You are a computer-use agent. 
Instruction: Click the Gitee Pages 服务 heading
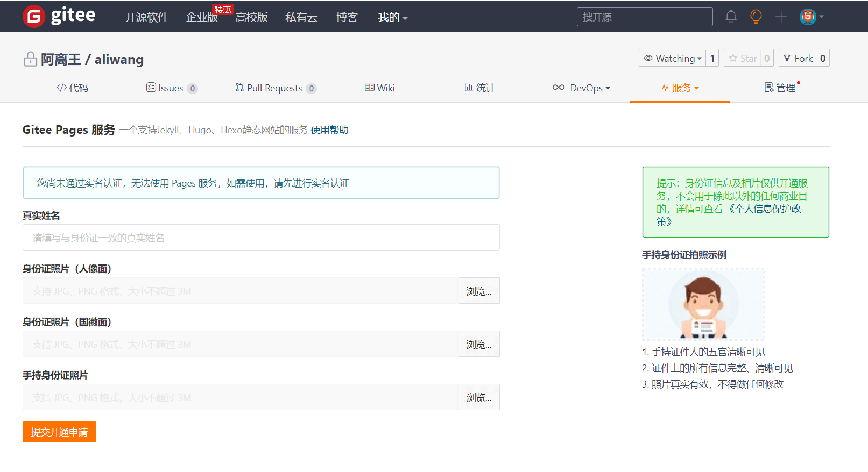[69, 130]
